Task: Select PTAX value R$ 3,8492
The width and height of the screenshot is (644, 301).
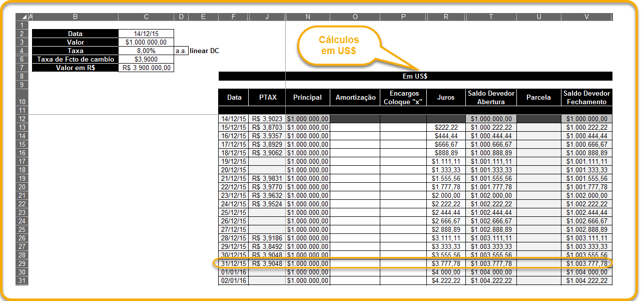Action: [x=267, y=246]
